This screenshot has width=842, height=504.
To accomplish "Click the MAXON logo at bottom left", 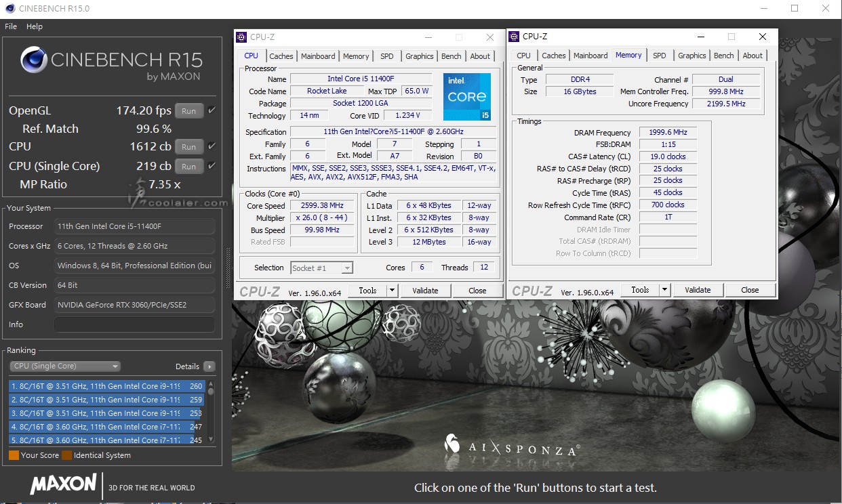I will [64, 485].
